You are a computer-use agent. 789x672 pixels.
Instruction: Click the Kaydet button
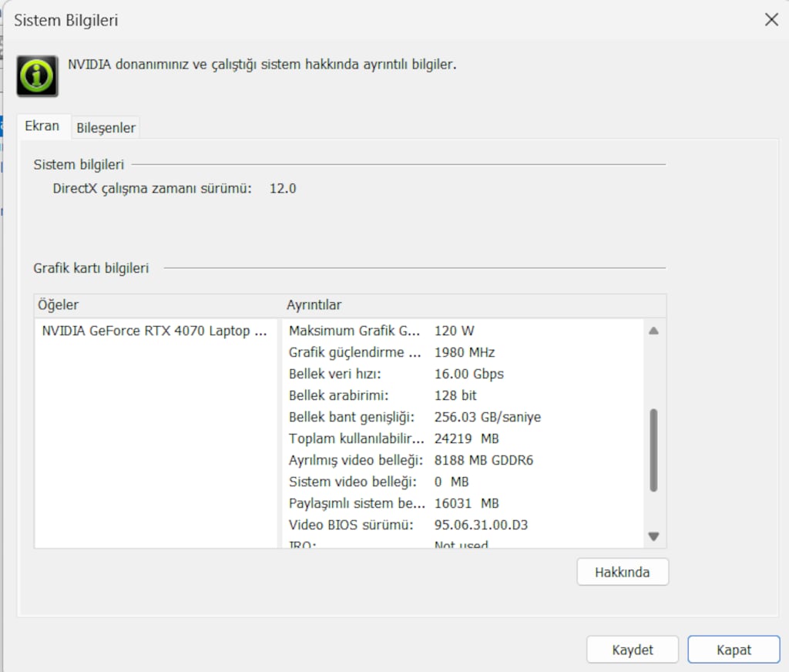point(633,650)
